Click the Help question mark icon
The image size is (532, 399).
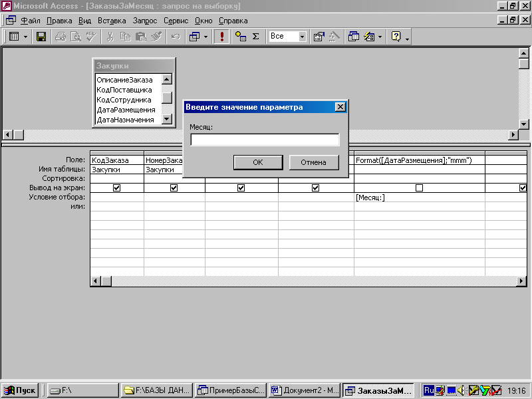(x=396, y=37)
